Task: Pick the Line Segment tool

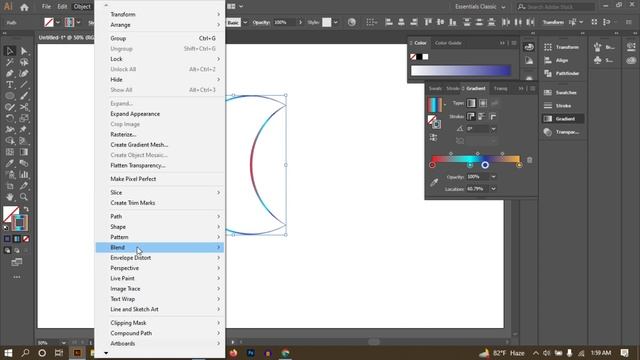Action: [24, 85]
